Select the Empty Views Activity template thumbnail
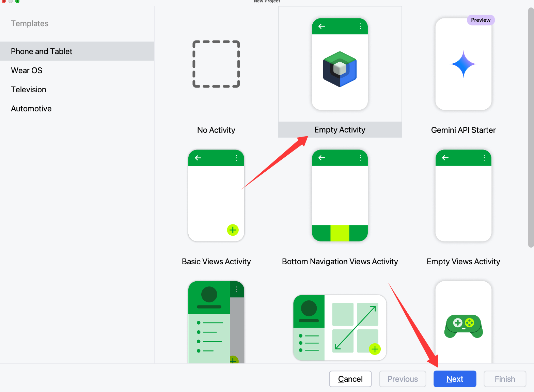 point(463,195)
